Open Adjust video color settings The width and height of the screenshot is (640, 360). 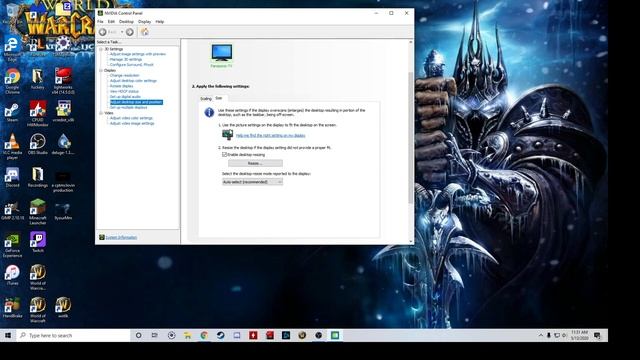click(x=131, y=118)
